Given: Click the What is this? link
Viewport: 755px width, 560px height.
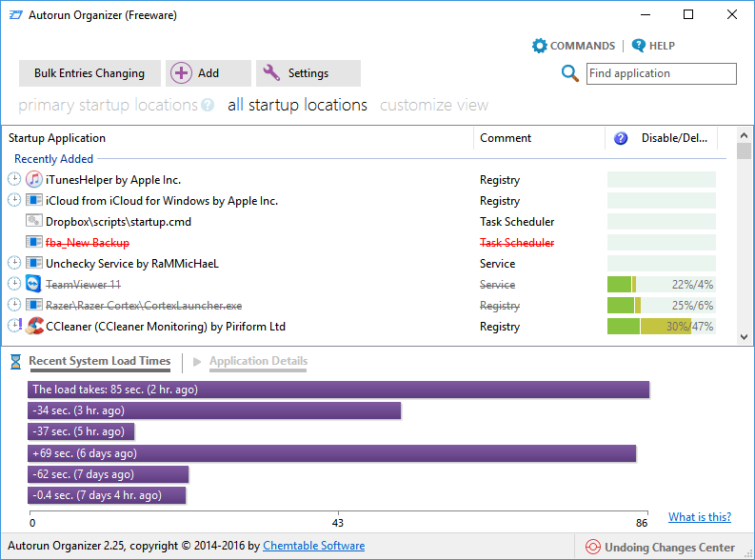Looking at the screenshot, I should 700,517.
